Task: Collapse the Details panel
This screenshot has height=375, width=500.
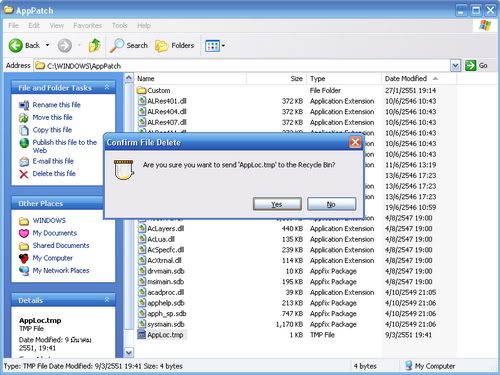Action: click(107, 300)
